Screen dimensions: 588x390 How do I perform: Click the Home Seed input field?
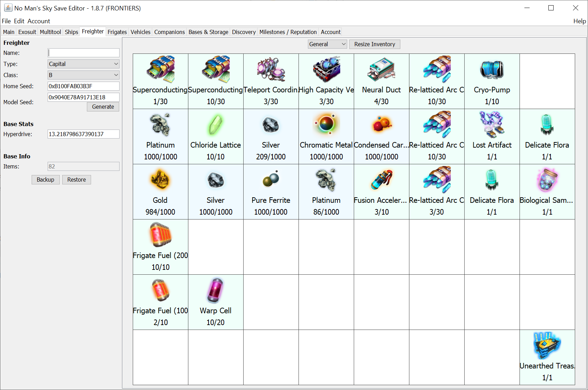coord(83,86)
